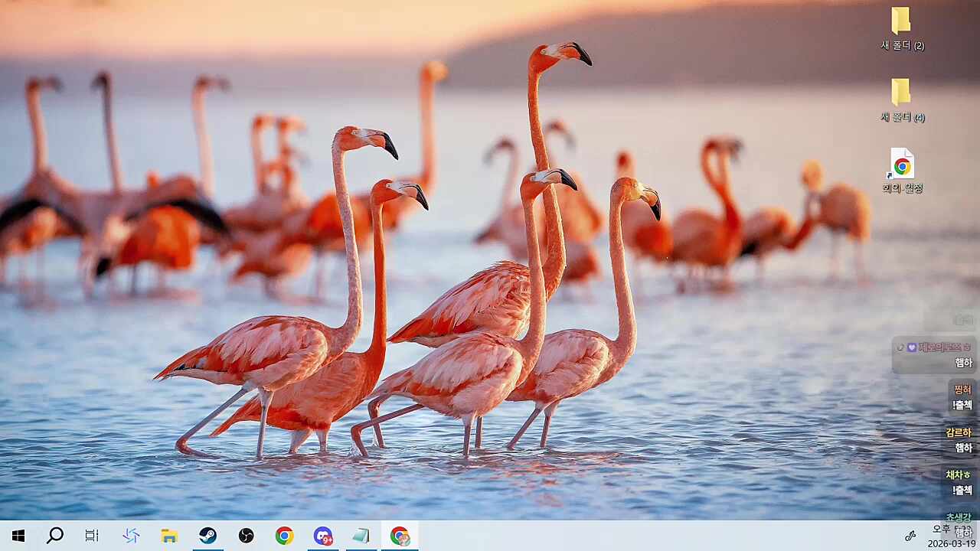Click the 감르하 chat overlay message
980x551 pixels.
(x=959, y=440)
